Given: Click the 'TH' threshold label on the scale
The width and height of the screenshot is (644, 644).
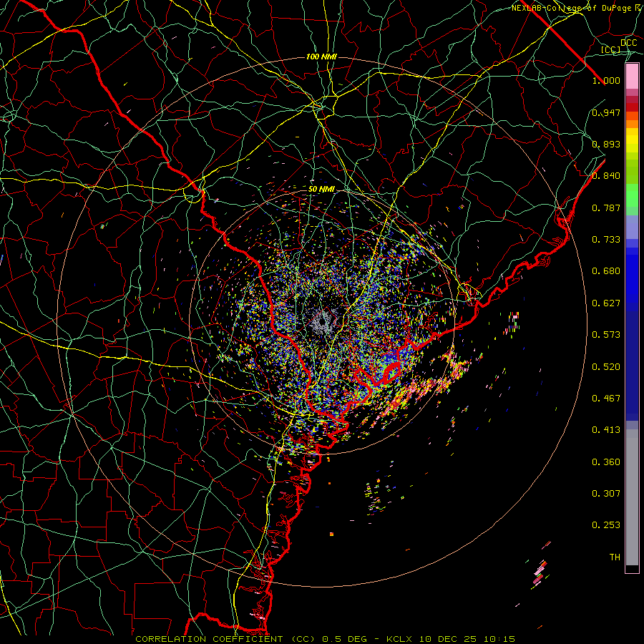Looking at the screenshot, I should [615, 557].
